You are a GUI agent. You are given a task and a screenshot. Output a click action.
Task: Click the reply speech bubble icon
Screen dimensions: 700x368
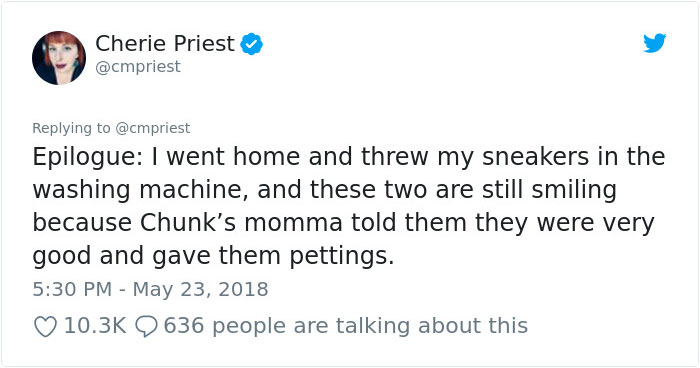(146, 326)
